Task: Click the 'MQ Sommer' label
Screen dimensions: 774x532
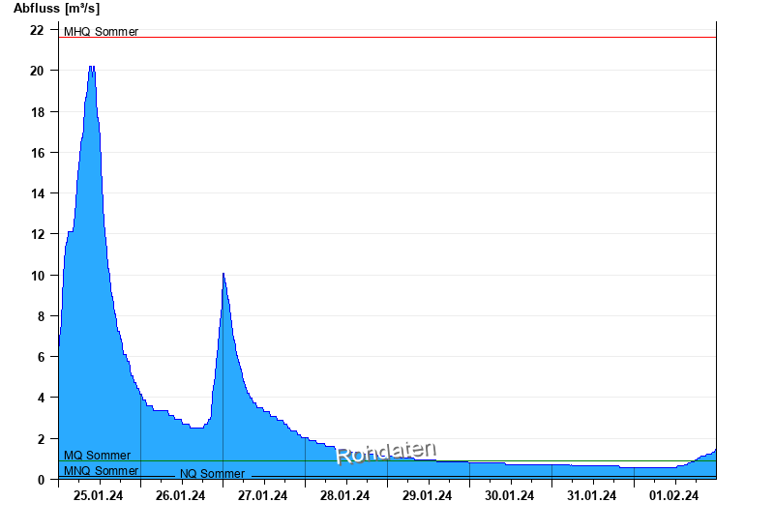Action: tap(98, 455)
